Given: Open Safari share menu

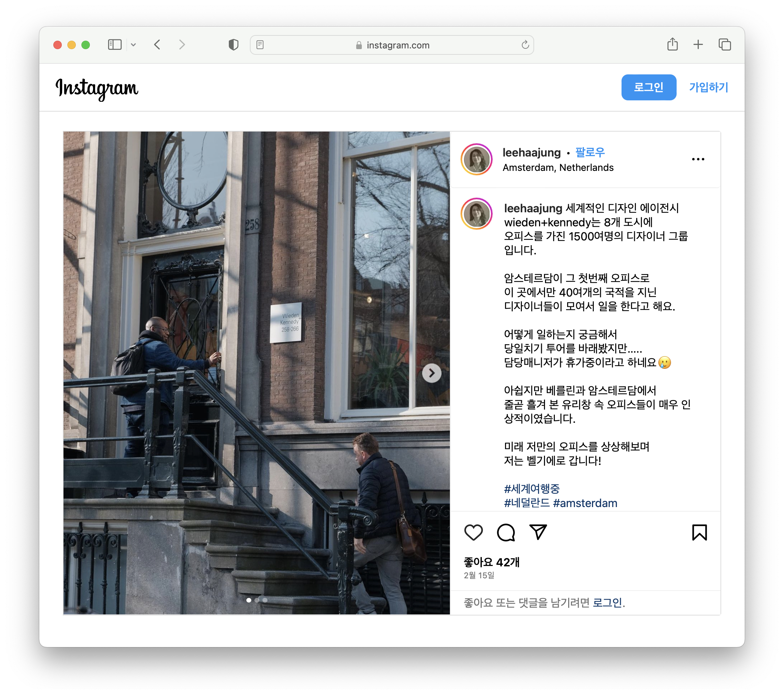Looking at the screenshot, I should point(672,44).
